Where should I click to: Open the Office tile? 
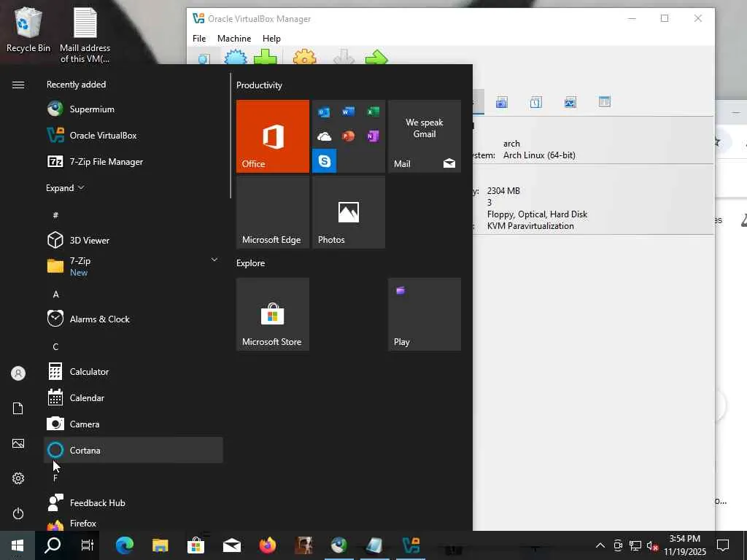273,136
